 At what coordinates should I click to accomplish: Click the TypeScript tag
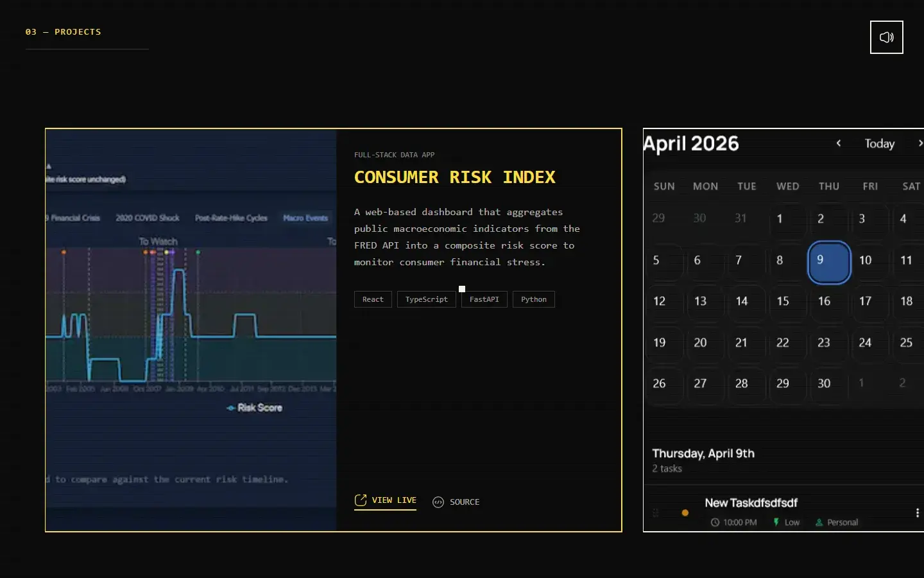point(427,299)
